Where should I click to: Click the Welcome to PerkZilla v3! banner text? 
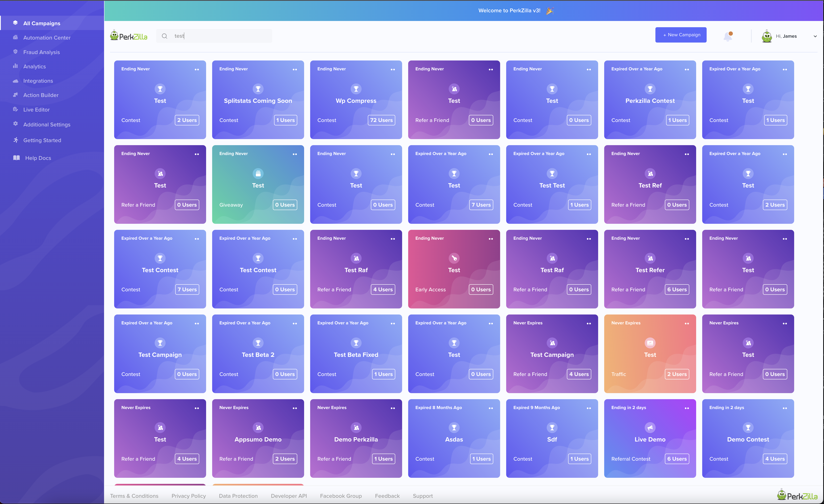[x=509, y=10]
